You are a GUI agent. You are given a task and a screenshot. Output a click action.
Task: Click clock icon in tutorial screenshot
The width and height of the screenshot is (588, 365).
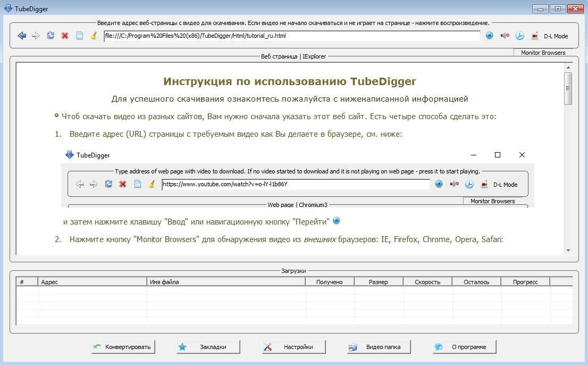pyautogui.click(x=469, y=184)
